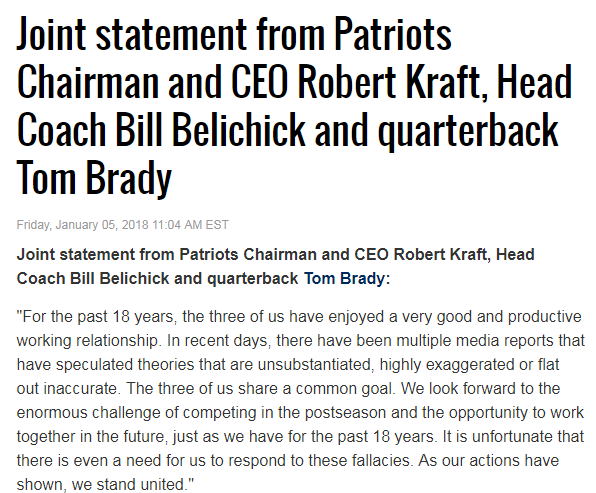Click "Tom Brady" in the large headline
This screenshot has width=596, height=493.
pyautogui.click(x=94, y=178)
